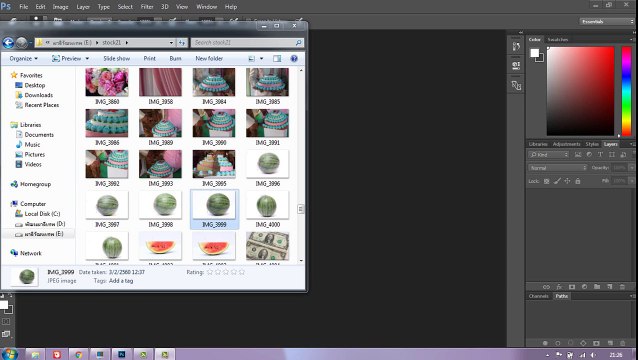
Task: Switch to the Swatches tab
Action: point(557,39)
